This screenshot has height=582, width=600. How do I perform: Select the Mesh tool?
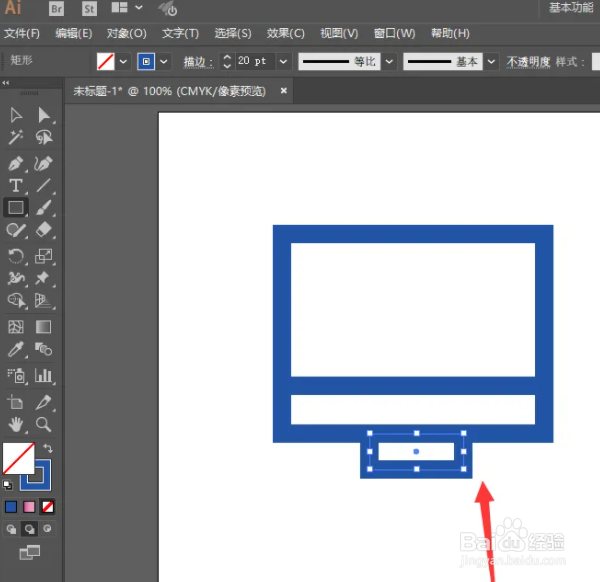coord(16,327)
